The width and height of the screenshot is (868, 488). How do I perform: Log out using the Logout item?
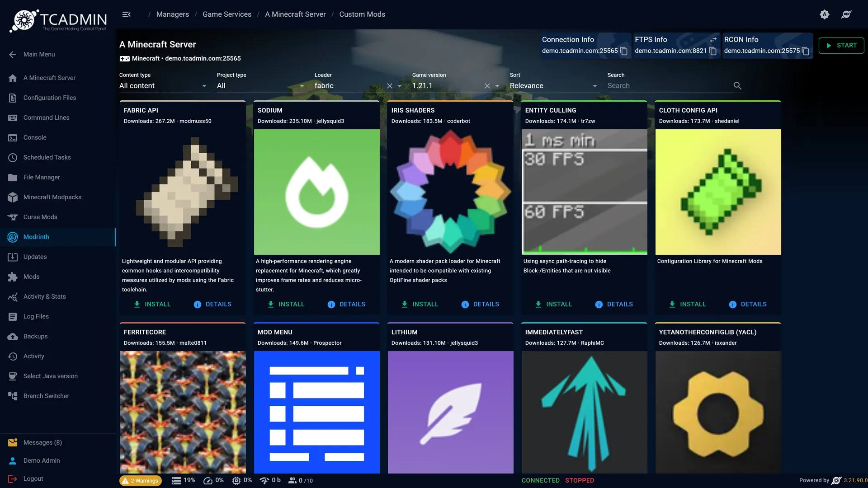click(x=58, y=479)
